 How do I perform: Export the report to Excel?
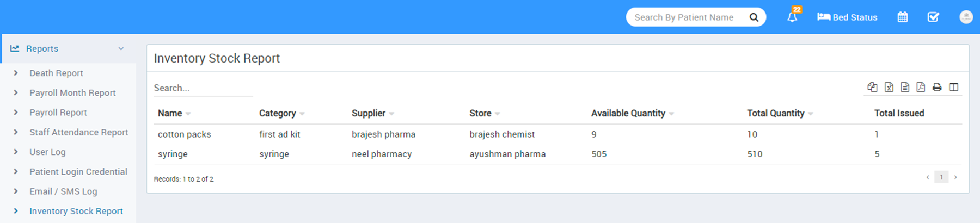[889, 87]
